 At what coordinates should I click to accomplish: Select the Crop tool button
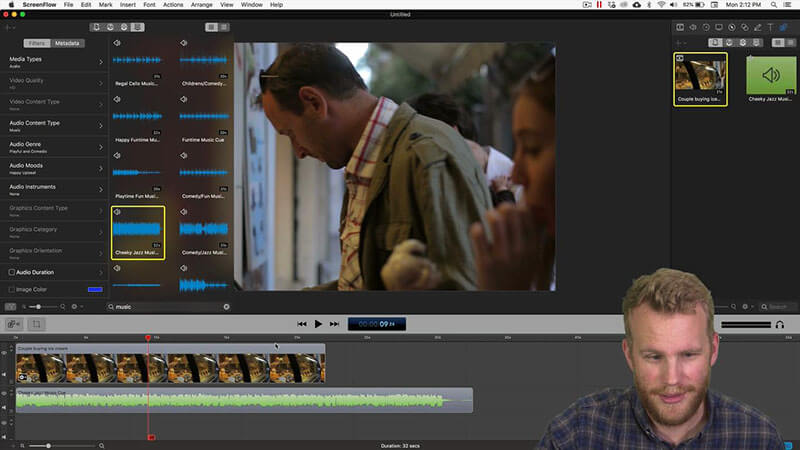[x=36, y=324]
